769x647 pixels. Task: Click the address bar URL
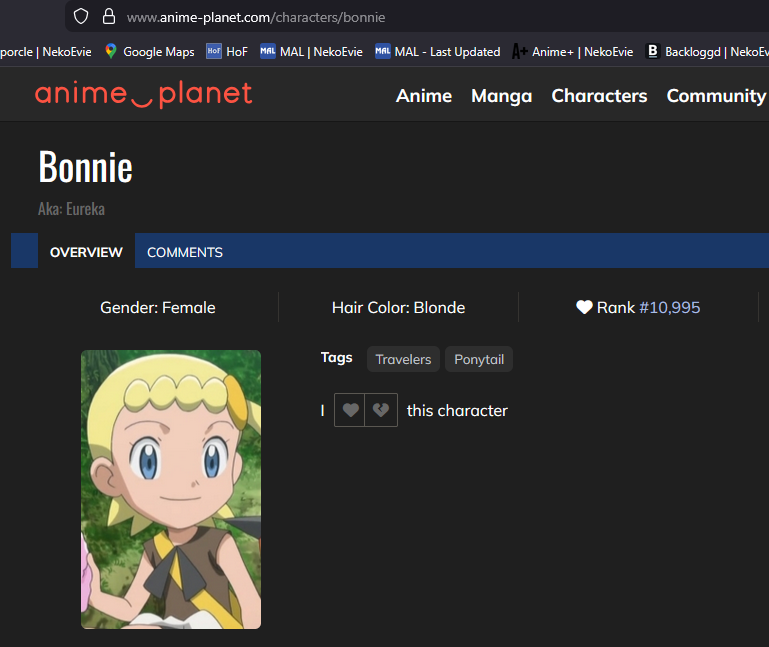click(256, 18)
